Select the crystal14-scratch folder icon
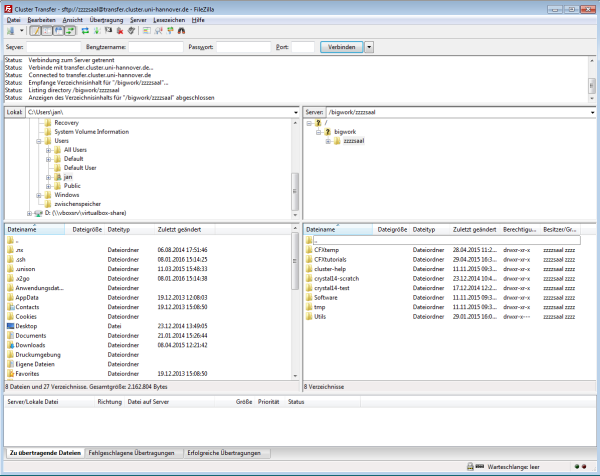This screenshot has width=600, height=476. (309, 279)
